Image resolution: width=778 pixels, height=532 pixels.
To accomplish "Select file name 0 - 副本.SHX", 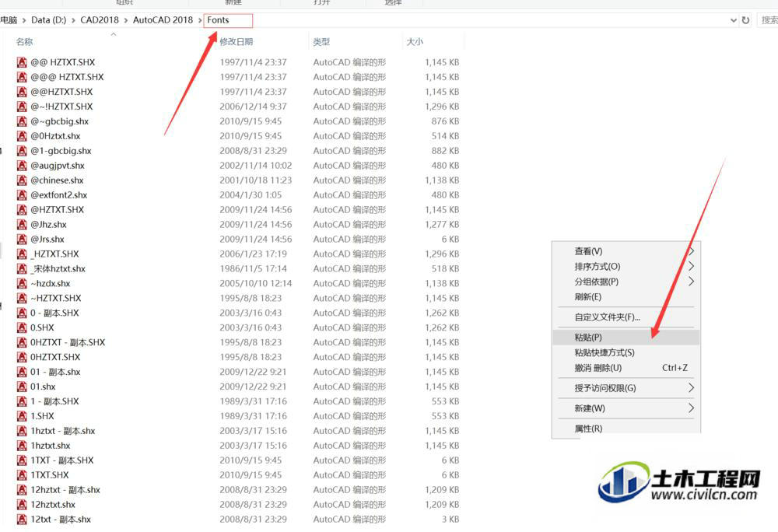I will (54, 313).
